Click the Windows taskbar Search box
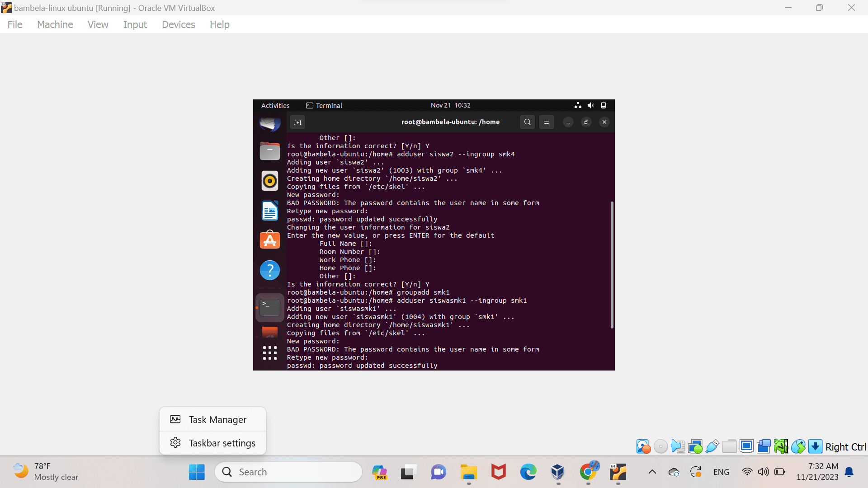 coord(288,472)
